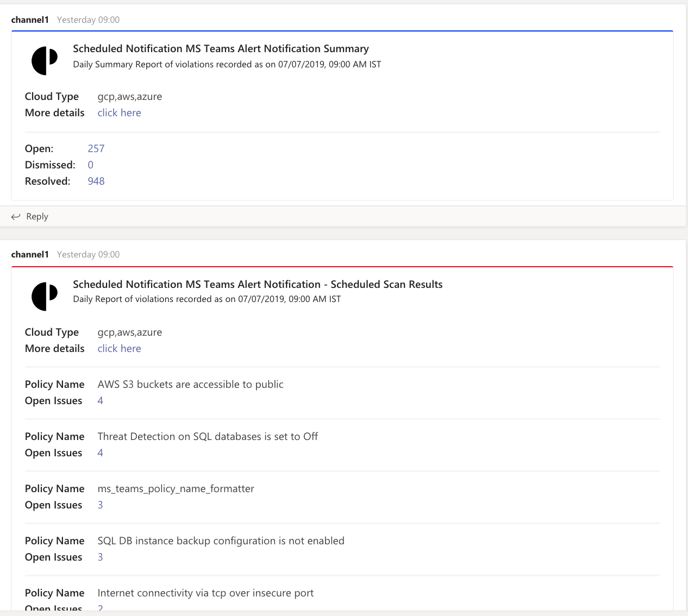Screen dimensions: 688x616
Task: Click the logo icon in Scheduled Scan Results card
Action: click(x=45, y=296)
